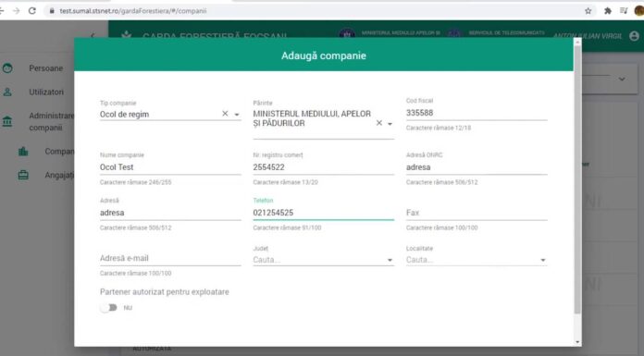
Task: Expand the background page dropdown chevron
Action: point(622,79)
